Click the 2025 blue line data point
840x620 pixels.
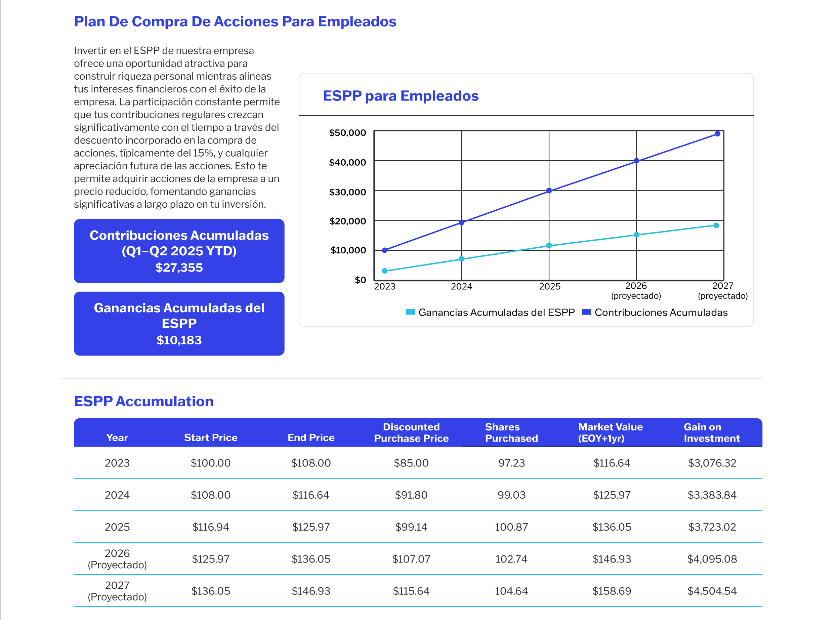coord(549,191)
